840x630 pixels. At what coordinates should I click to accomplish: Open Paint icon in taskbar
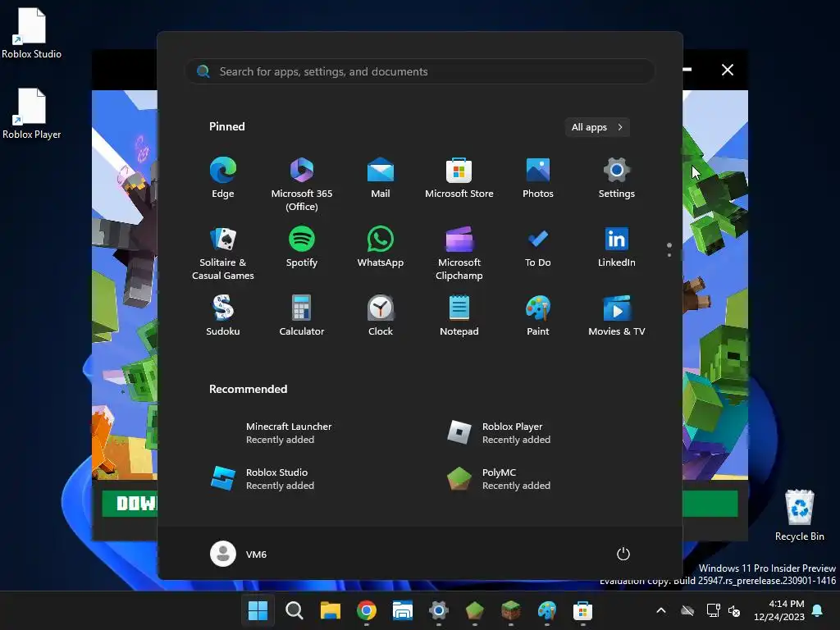click(546, 610)
